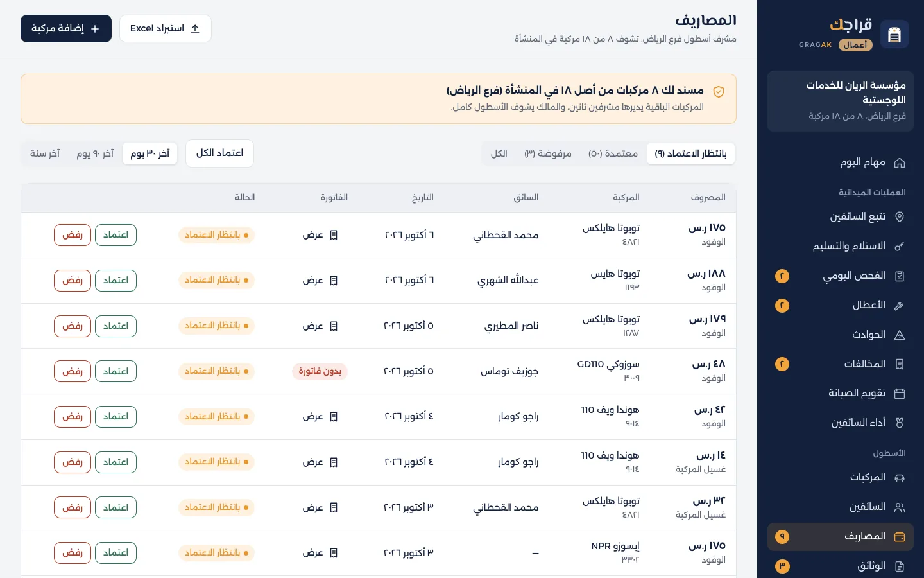
Task: Select the الأعطال wrench icon
Action: (x=900, y=306)
